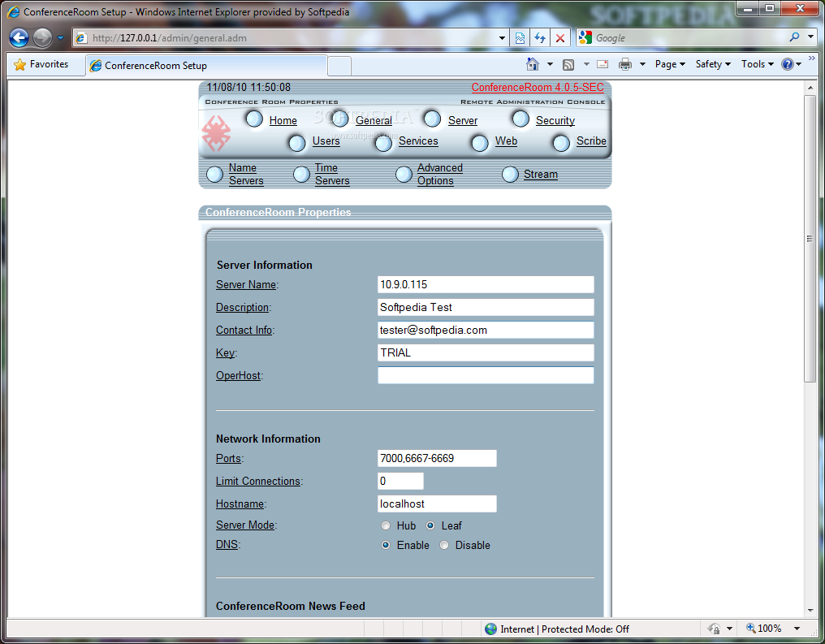Open the Page menu
825x644 pixels.
670,64
